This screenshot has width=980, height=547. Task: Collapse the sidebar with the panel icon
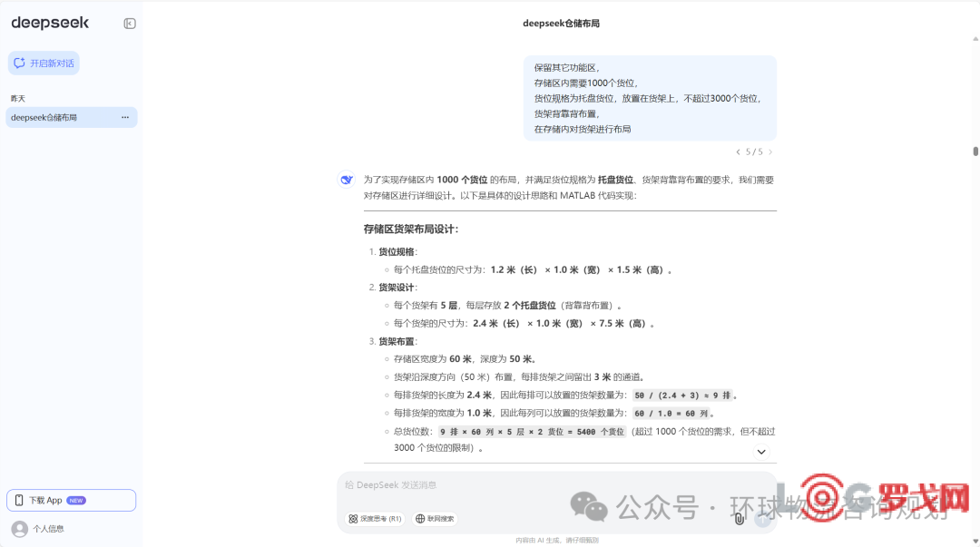130,24
